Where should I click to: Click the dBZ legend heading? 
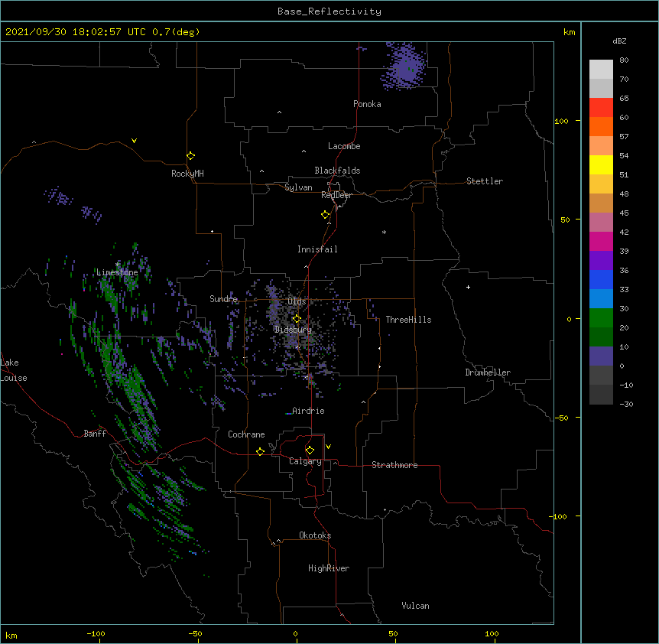coord(619,41)
